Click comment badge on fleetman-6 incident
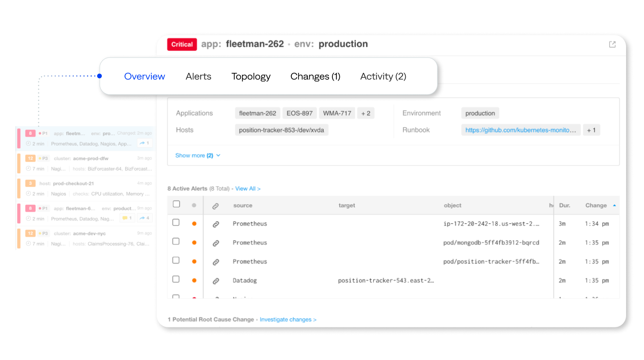 [127, 218]
